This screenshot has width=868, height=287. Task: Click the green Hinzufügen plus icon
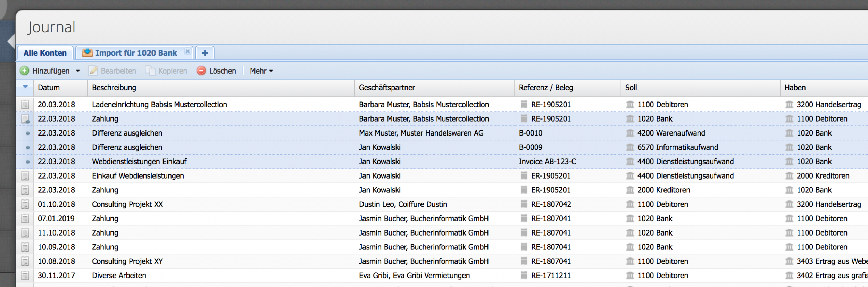tap(24, 71)
